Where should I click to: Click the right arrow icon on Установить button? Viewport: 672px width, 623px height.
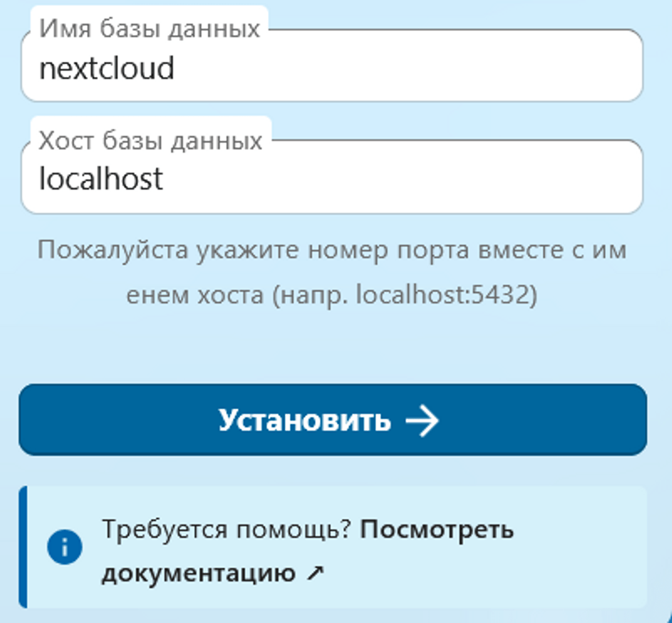(x=422, y=420)
